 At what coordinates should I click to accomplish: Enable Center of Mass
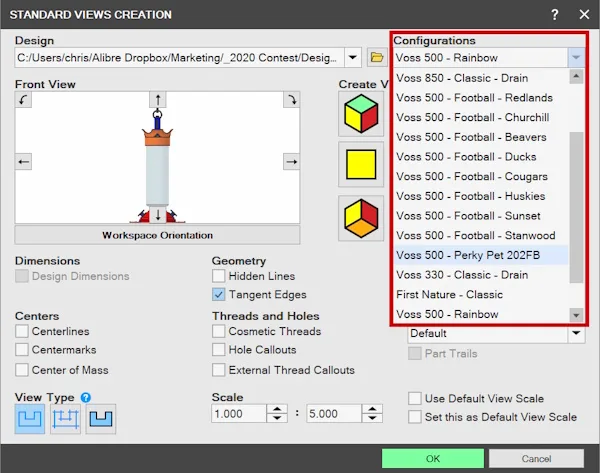tap(22, 370)
